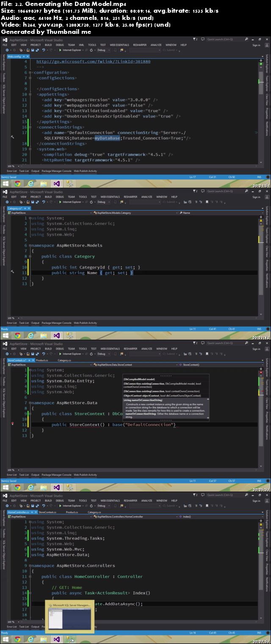
Task: Open AspNetStore.Models.Category navigation dropdown
Action: (x=135, y=213)
